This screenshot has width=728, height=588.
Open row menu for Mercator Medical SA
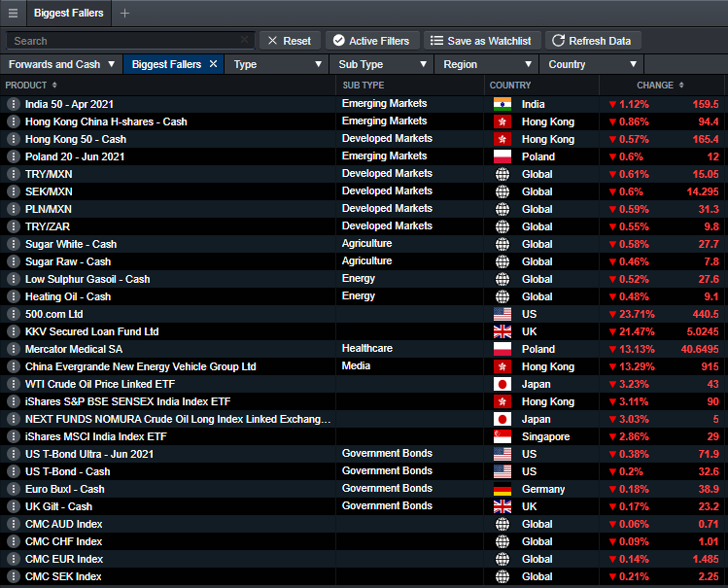click(14, 349)
